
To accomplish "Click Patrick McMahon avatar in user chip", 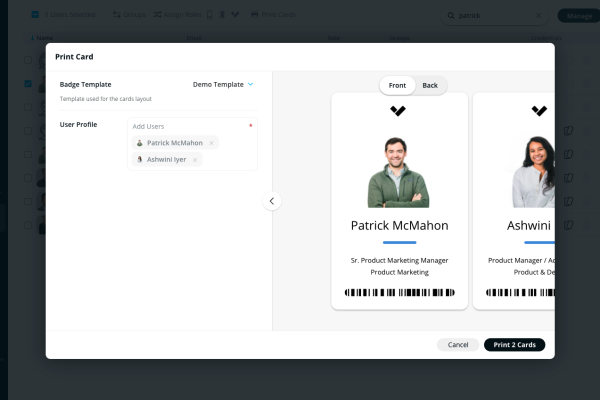I will tap(140, 143).
